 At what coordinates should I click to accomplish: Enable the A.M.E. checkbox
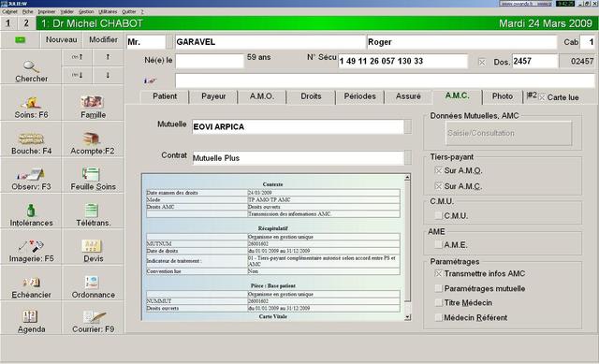point(439,245)
